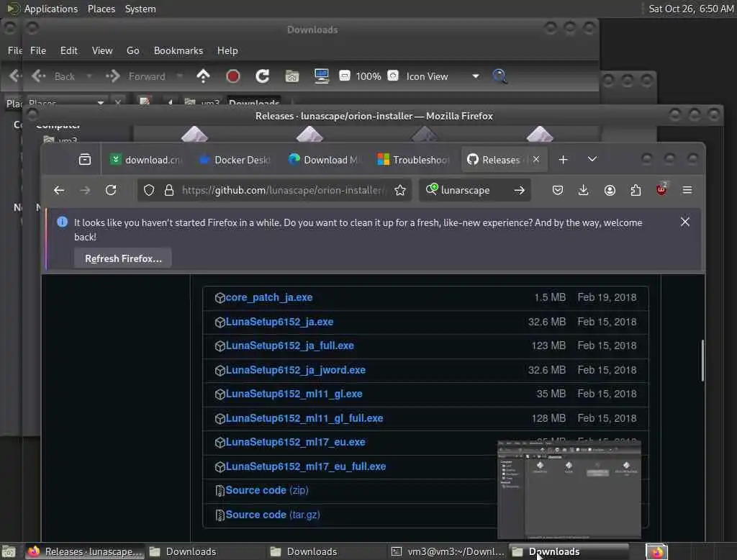
Task: Reload the GitHub releases page
Action: pos(111,190)
